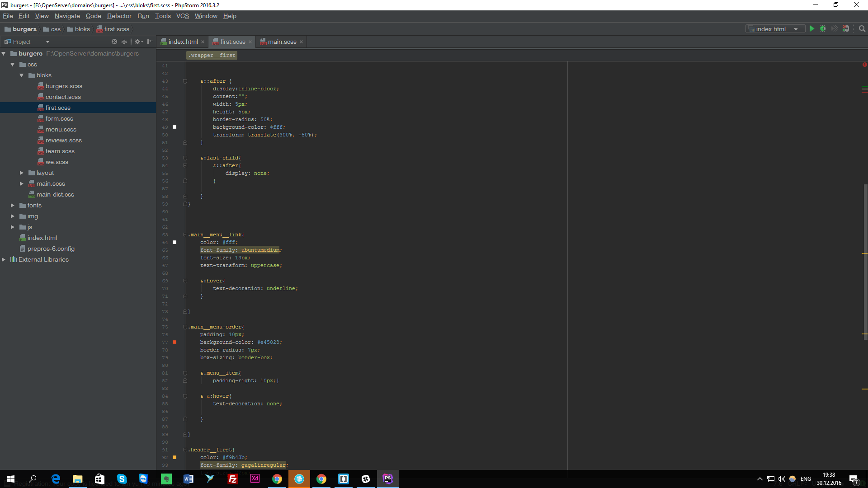Open Skype from the taskbar

(x=122, y=479)
